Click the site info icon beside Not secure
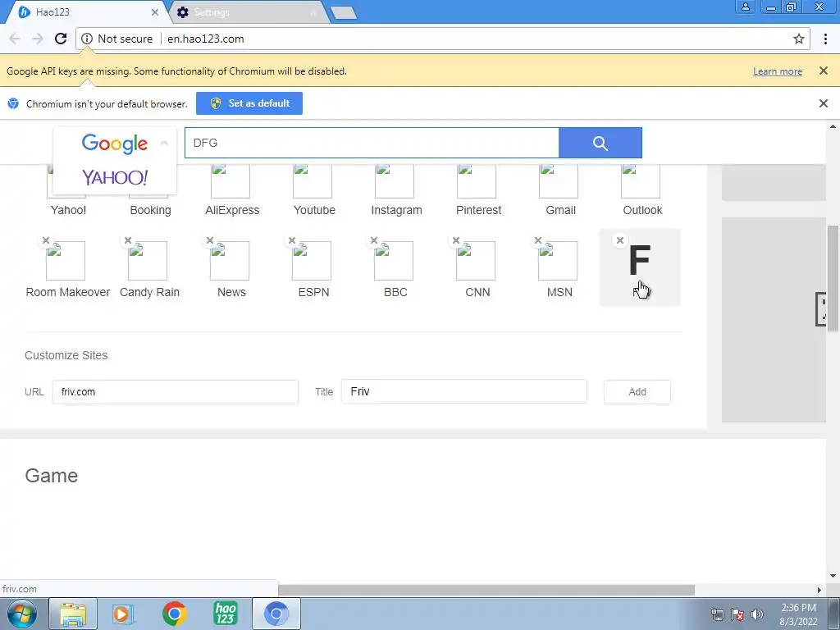The width and height of the screenshot is (840, 630). (x=87, y=39)
